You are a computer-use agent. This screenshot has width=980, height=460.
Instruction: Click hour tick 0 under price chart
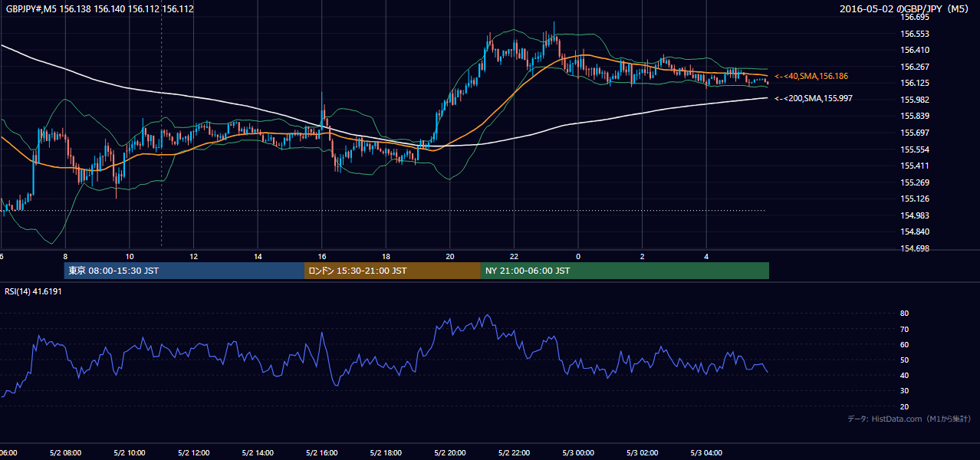click(578, 256)
